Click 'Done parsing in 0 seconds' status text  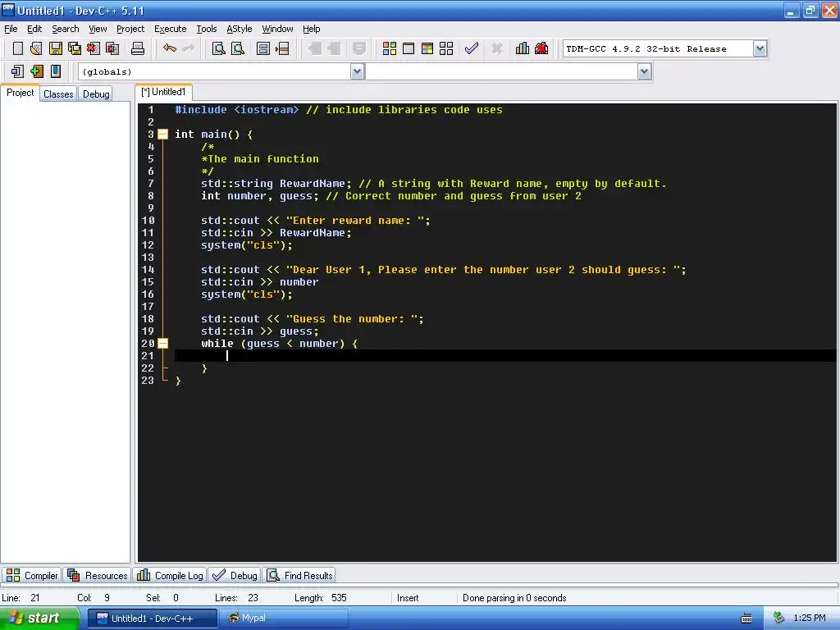click(514, 598)
